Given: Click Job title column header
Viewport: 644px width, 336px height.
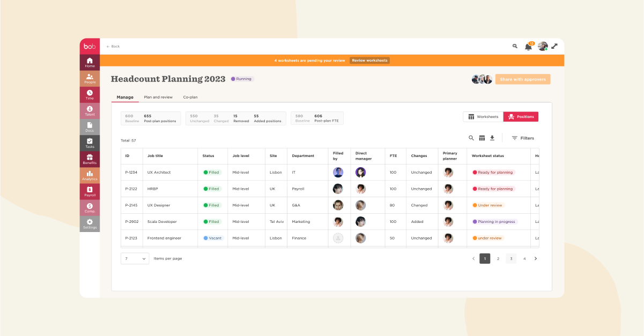Looking at the screenshot, I should pos(155,156).
